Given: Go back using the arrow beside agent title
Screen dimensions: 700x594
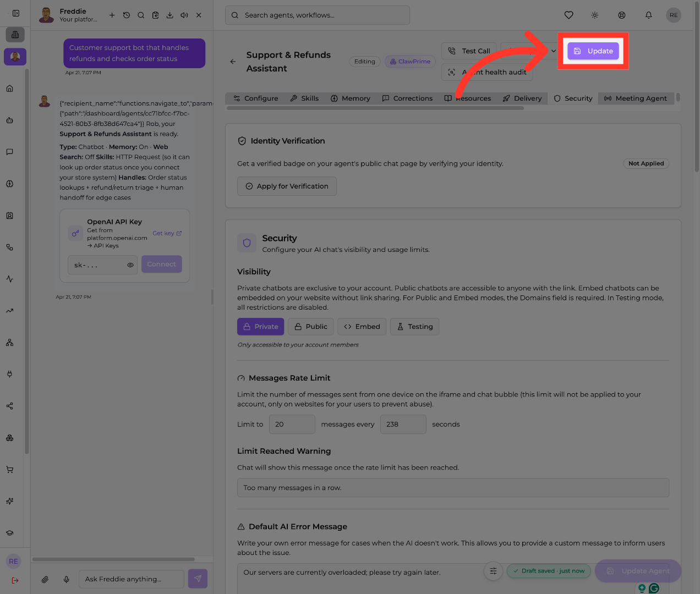Looking at the screenshot, I should click(233, 62).
